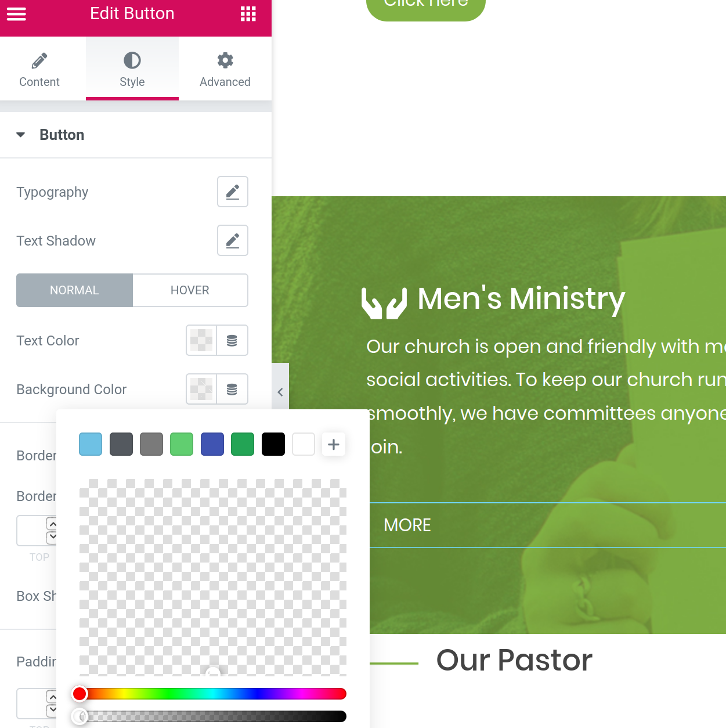This screenshot has width=726, height=728.
Task: Pick the light blue color swatch
Action: click(91, 444)
